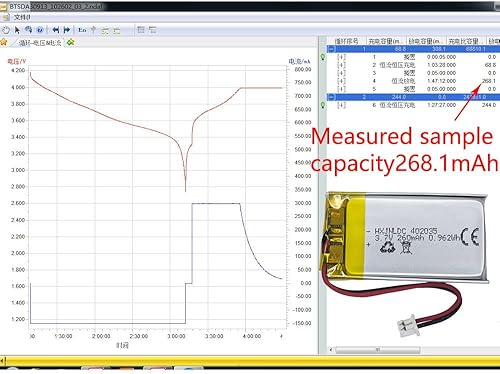This screenshot has height=374, width=500.
Task: Expand step 3 搁置 row
Action: coord(341,73)
